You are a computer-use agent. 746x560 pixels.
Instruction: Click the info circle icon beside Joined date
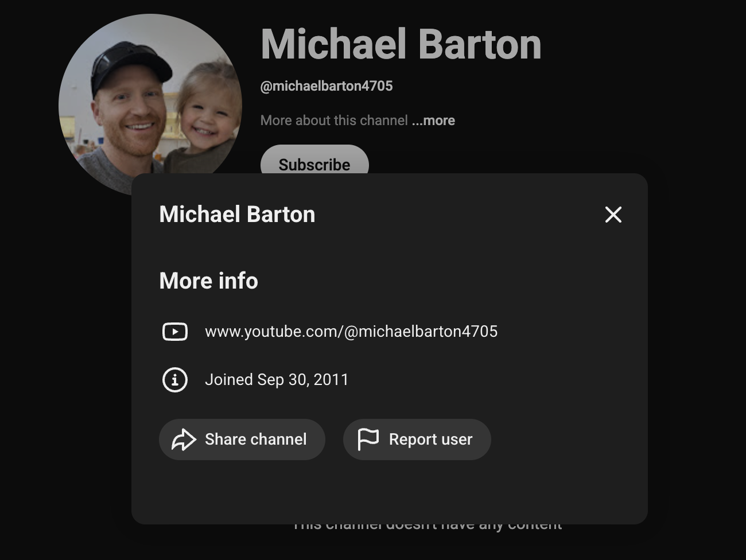coord(175,380)
